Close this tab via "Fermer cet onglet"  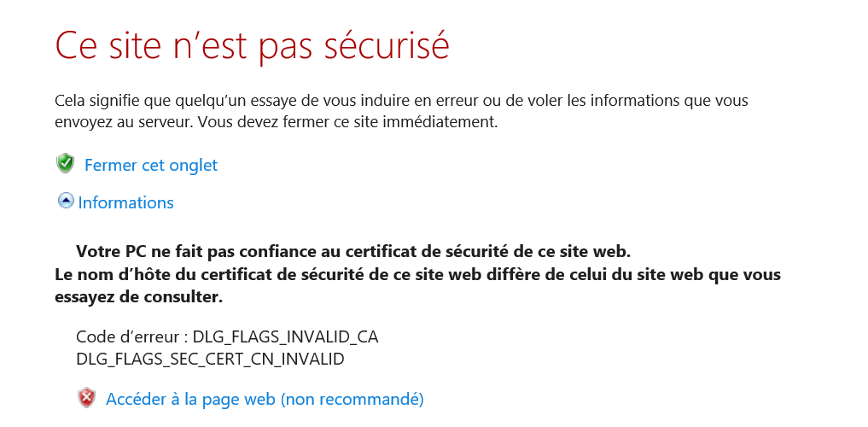(x=151, y=165)
